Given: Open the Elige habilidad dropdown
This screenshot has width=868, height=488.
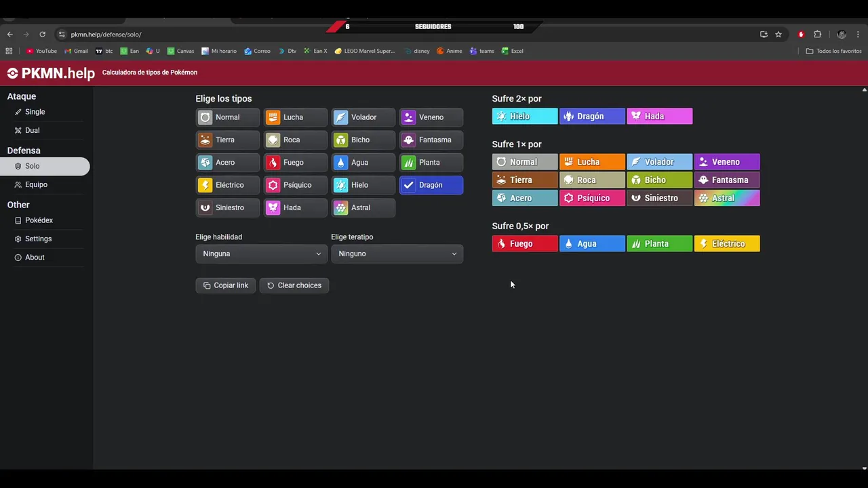Looking at the screenshot, I should pyautogui.click(x=262, y=253).
